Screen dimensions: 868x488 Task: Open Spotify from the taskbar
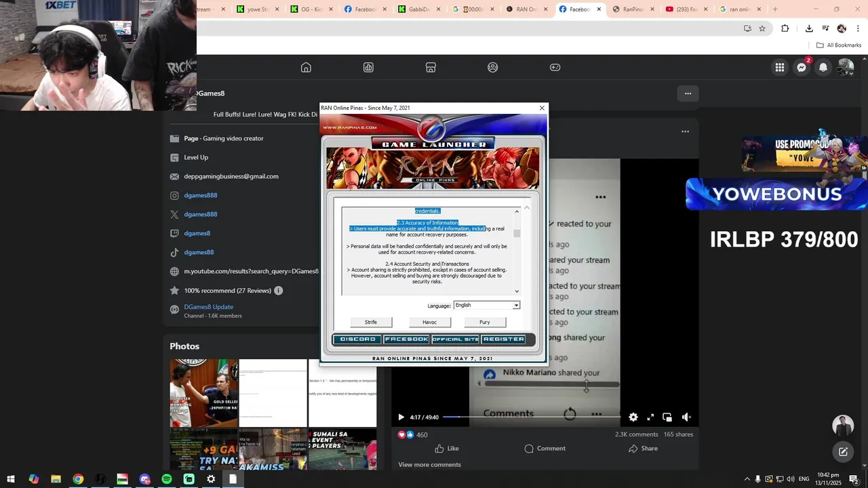coord(167,479)
